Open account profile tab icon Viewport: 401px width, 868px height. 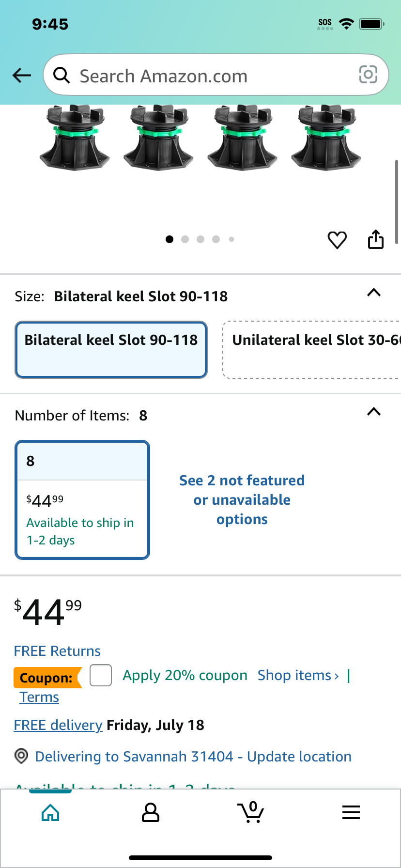[151, 813]
